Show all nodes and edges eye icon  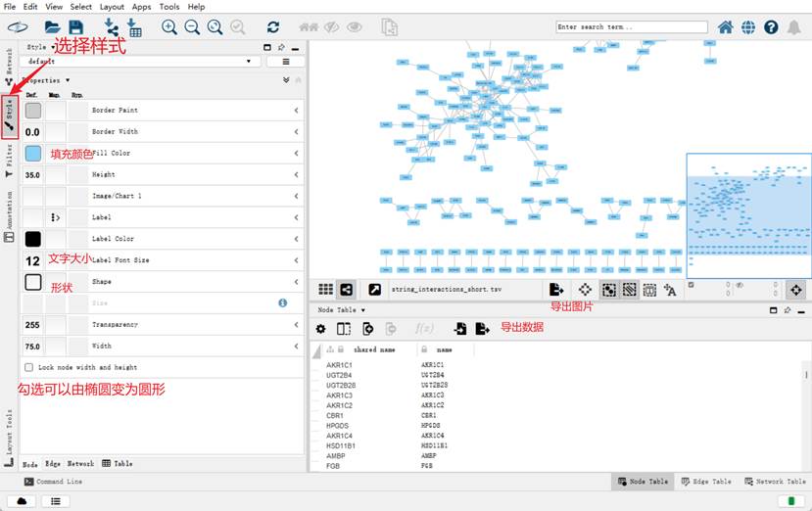[355, 27]
